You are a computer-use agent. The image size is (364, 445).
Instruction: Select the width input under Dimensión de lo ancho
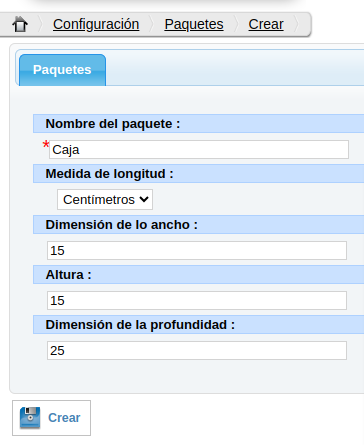(x=197, y=250)
